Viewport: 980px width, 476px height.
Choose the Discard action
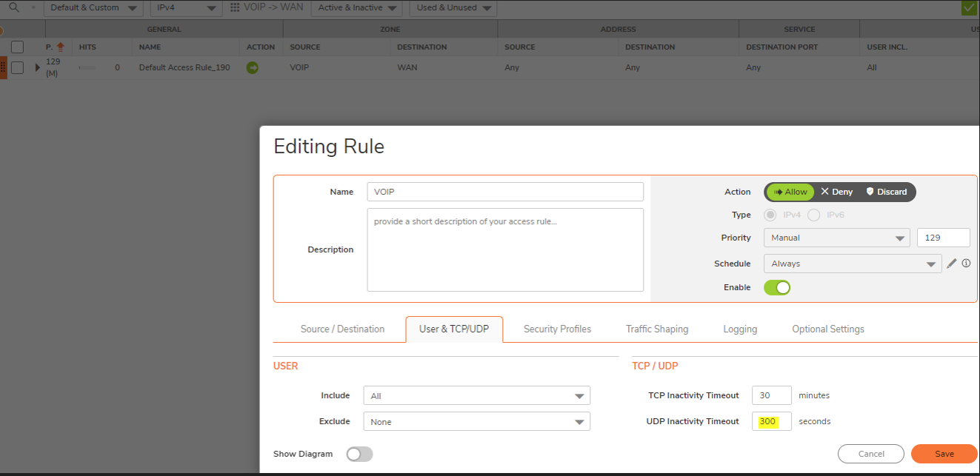[887, 192]
